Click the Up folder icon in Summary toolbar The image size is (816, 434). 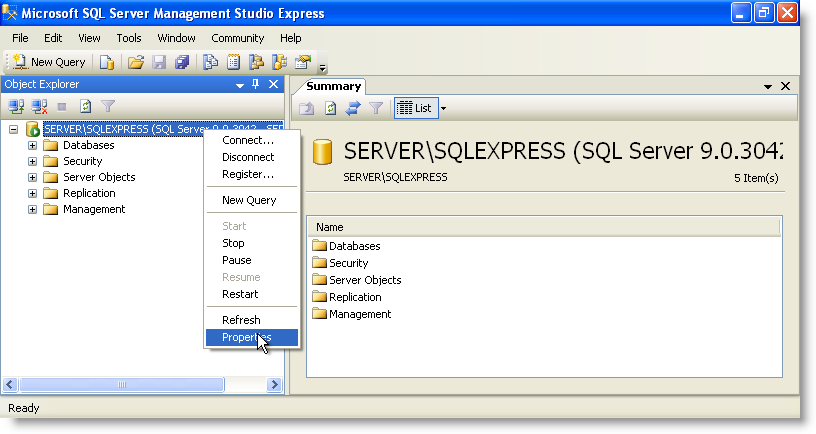(x=307, y=108)
